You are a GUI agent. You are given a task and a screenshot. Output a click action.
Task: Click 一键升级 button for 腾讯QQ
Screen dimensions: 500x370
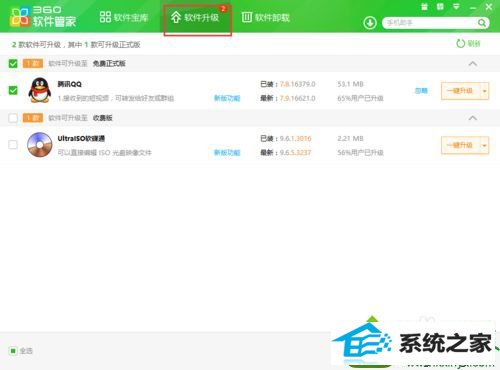[x=460, y=91]
